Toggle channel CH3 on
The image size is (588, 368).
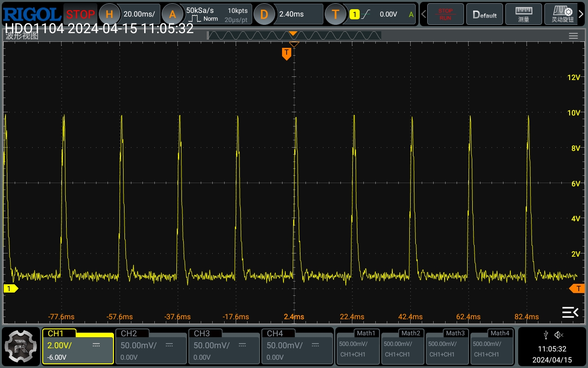tap(224, 346)
